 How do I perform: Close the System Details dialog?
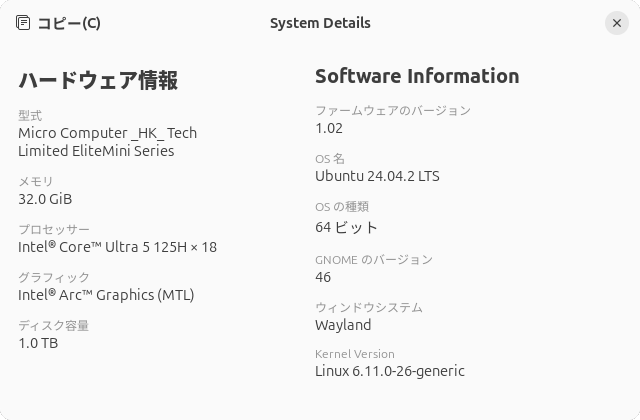coord(617,23)
